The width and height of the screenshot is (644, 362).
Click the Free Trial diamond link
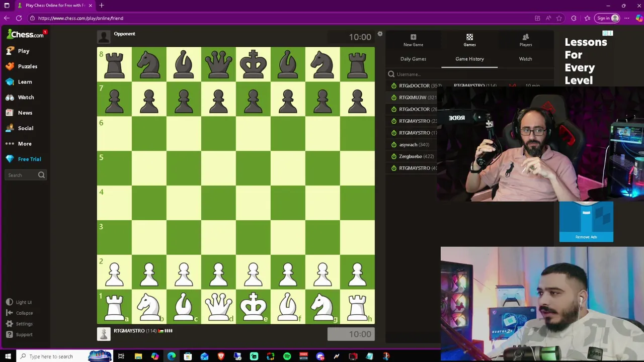[x=23, y=159]
